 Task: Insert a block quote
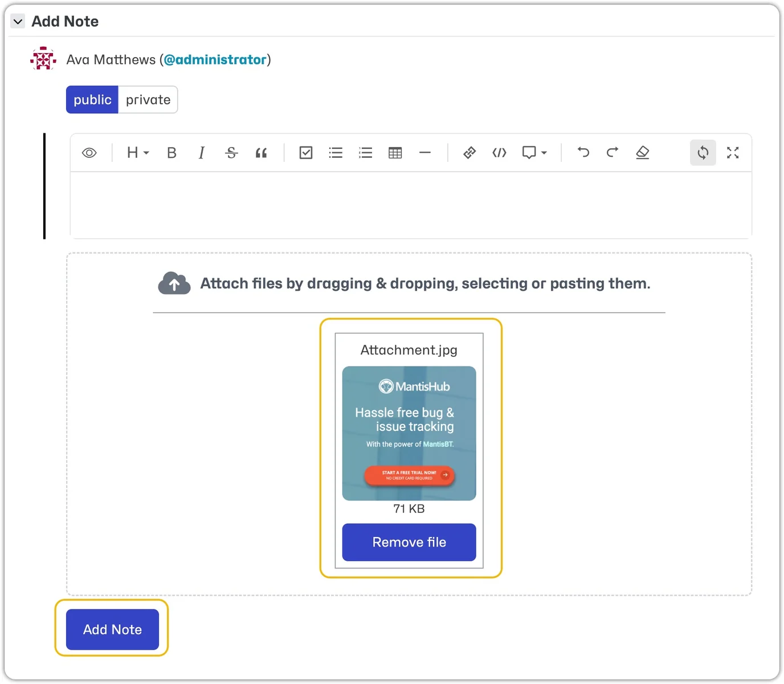(261, 153)
